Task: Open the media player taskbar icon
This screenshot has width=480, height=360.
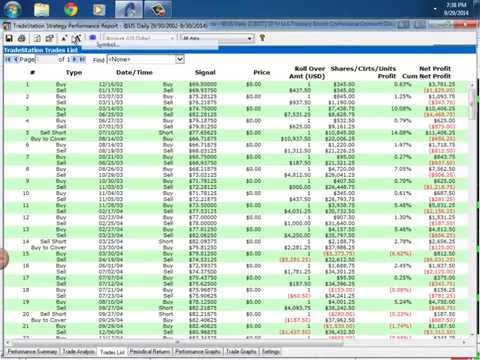Action: (99, 9)
